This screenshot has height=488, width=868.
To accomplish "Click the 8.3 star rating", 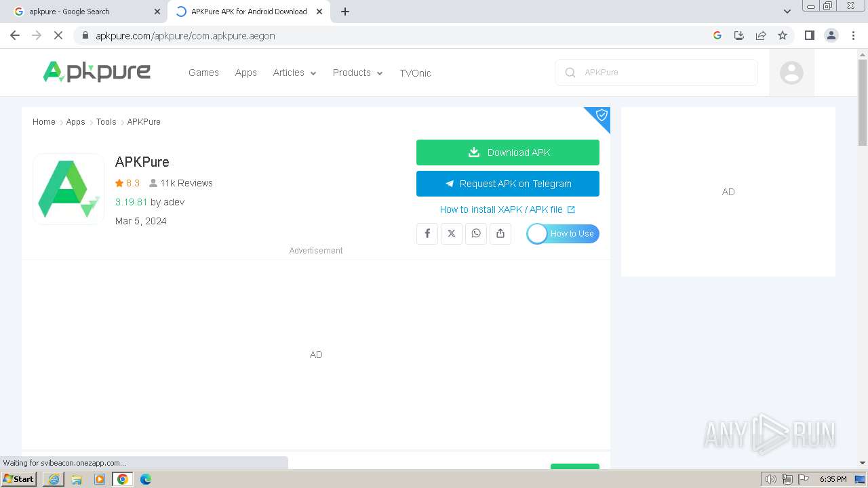I will (127, 183).
